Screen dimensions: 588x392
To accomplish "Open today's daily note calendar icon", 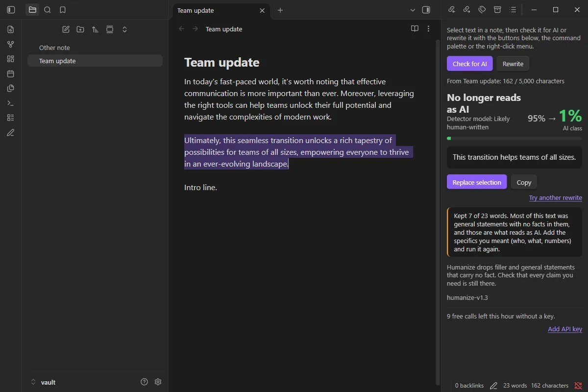I will (x=11, y=73).
